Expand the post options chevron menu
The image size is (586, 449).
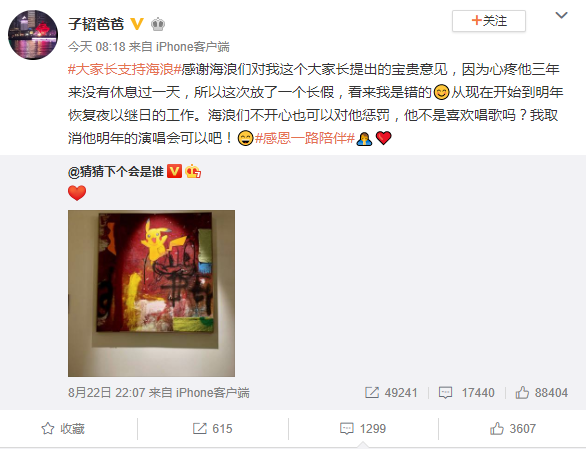coord(561,15)
